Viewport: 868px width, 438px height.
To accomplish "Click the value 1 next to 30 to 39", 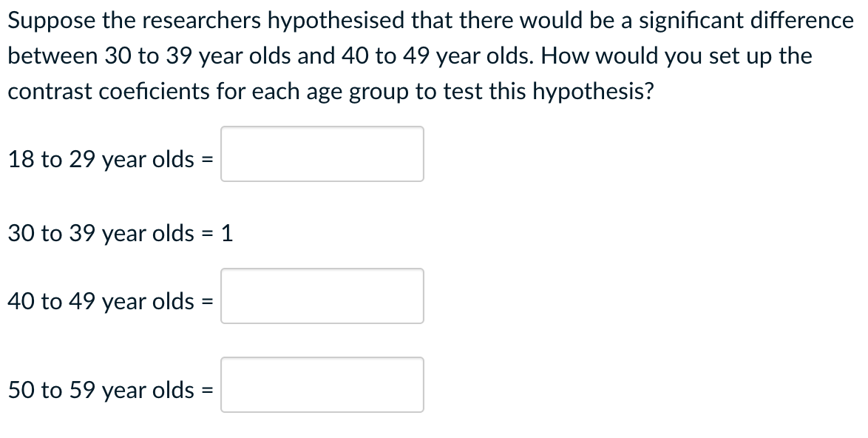I will (x=229, y=234).
